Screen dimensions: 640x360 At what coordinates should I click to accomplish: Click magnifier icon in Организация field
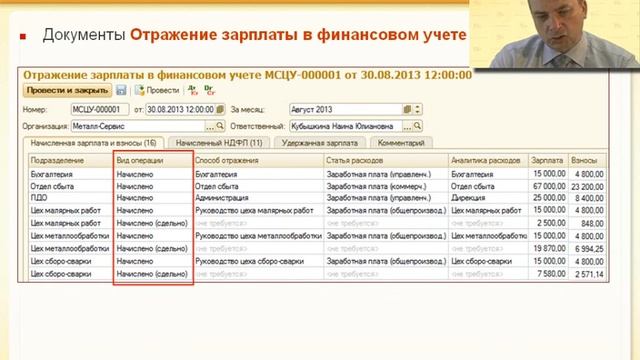tap(220, 126)
